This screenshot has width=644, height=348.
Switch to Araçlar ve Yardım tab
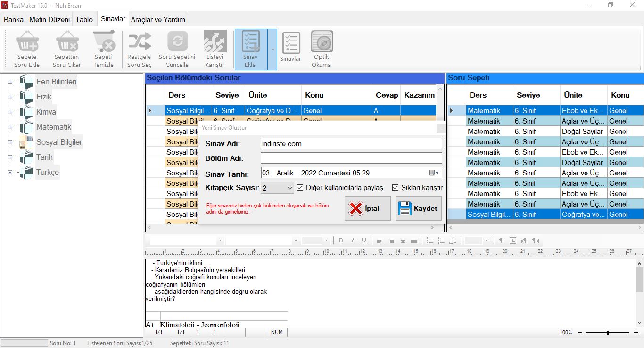point(158,20)
